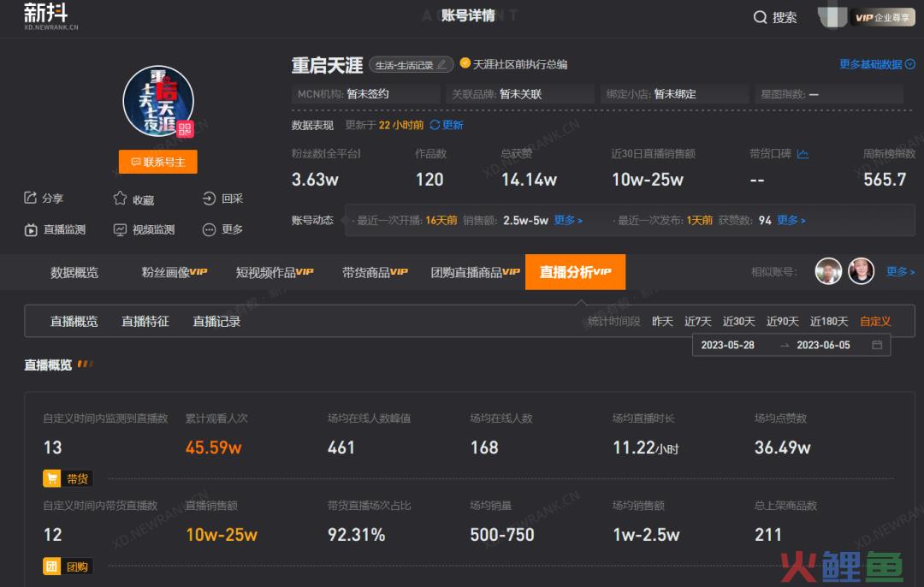
Task: Open 视频监测 video monitoring tool
Action: (121, 229)
